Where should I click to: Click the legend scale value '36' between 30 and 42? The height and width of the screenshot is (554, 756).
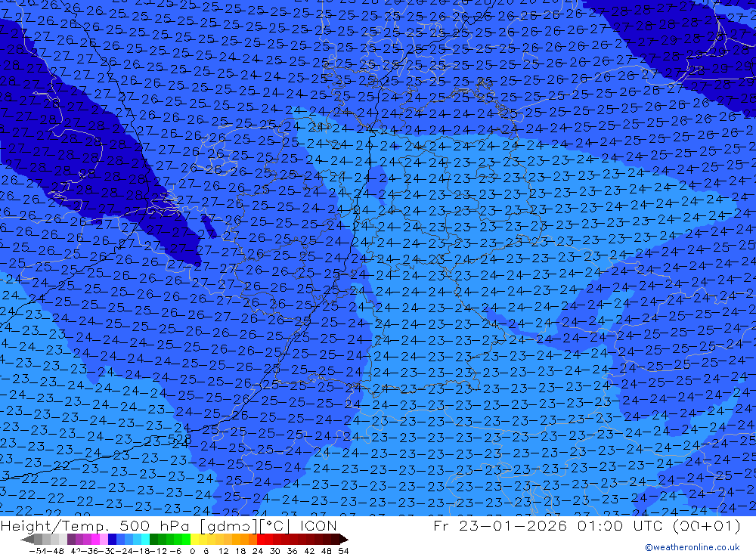[292, 551]
